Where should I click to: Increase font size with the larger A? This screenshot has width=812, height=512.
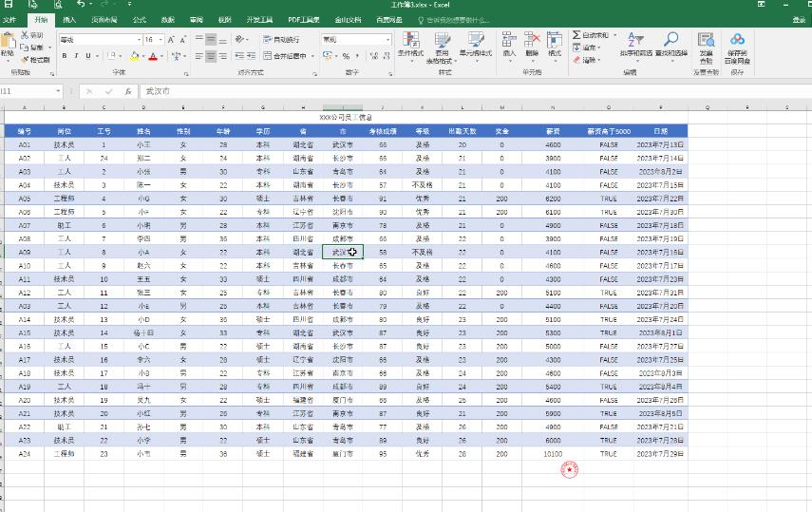tap(171, 39)
